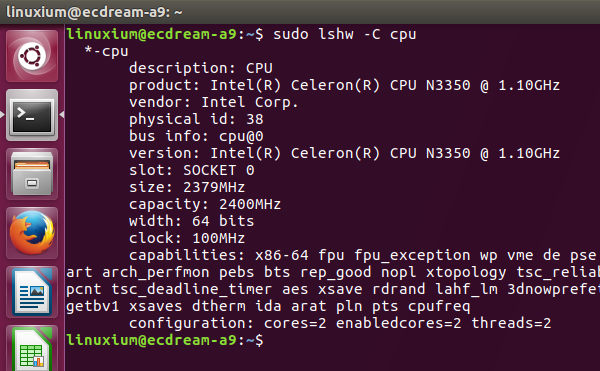600x371 pixels.
Task: Launch Firefox from the dock
Action: [32, 233]
